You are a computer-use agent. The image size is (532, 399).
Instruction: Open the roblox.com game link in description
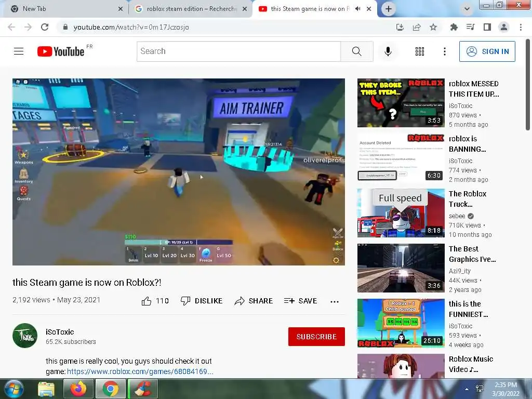140,371
